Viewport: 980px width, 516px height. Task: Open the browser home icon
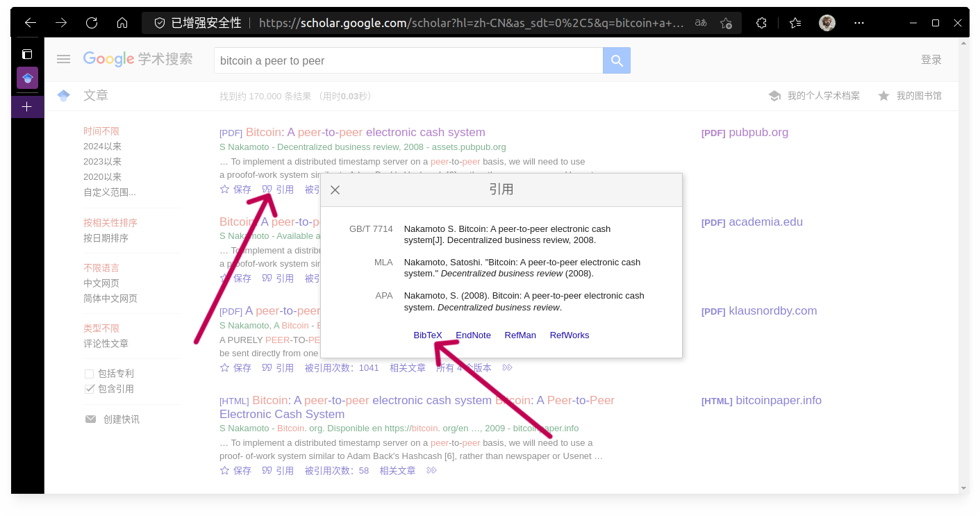click(x=122, y=23)
